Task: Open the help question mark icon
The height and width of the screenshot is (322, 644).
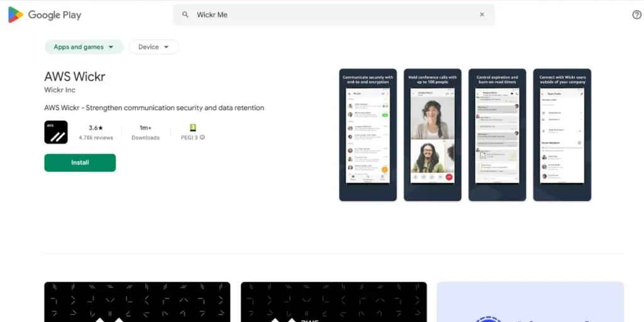Action: coord(636,14)
